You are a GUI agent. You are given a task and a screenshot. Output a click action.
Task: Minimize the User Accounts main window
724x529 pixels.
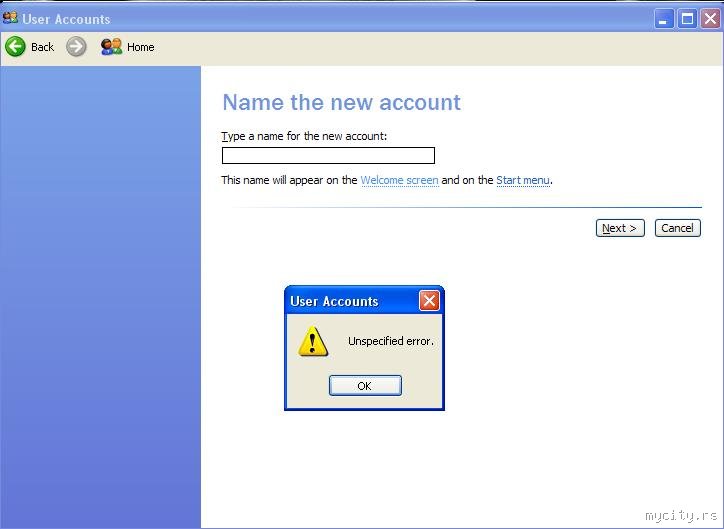664,19
